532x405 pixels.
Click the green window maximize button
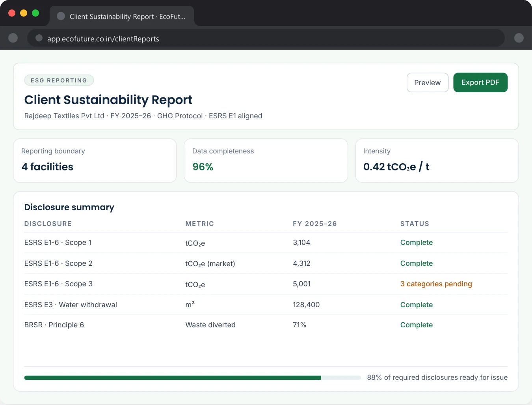coord(35,13)
